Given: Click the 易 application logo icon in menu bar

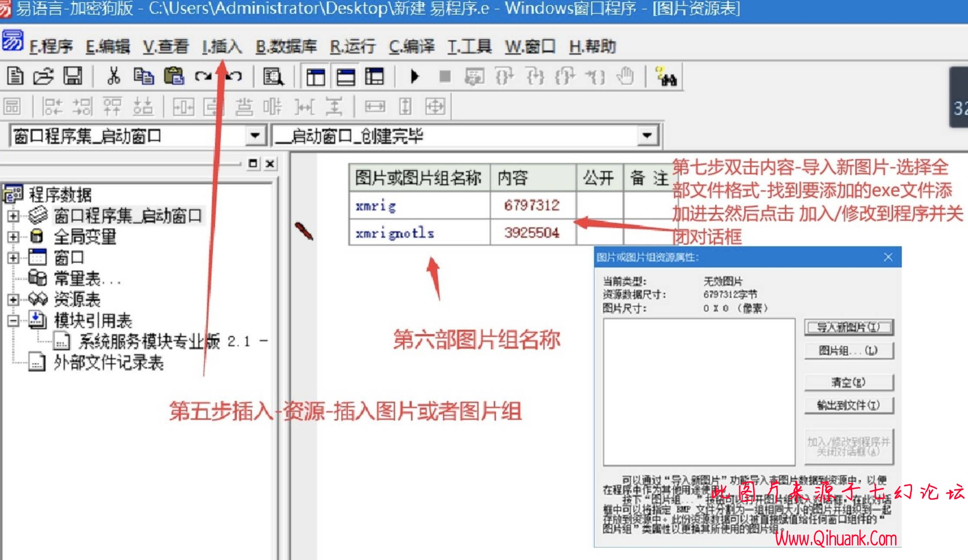Looking at the screenshot, I should pyautogui.click(x=13, y=41).
